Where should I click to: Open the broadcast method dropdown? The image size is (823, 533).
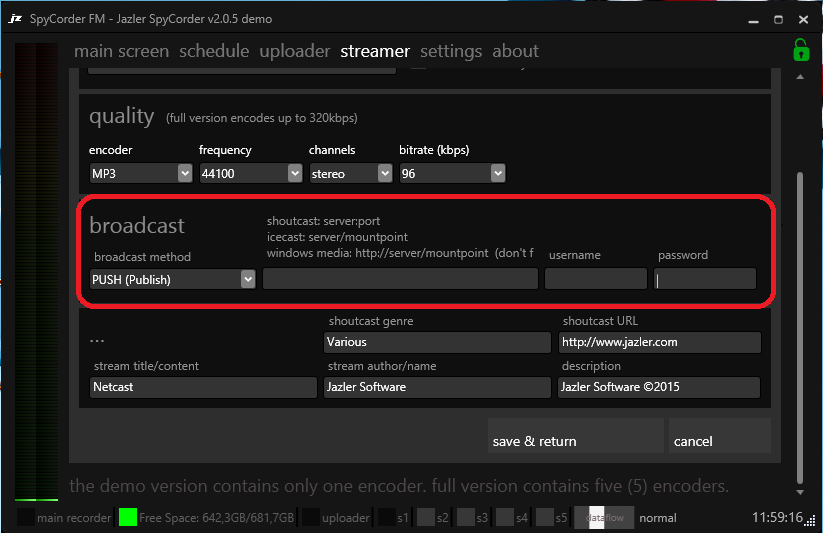click(248, 279)
